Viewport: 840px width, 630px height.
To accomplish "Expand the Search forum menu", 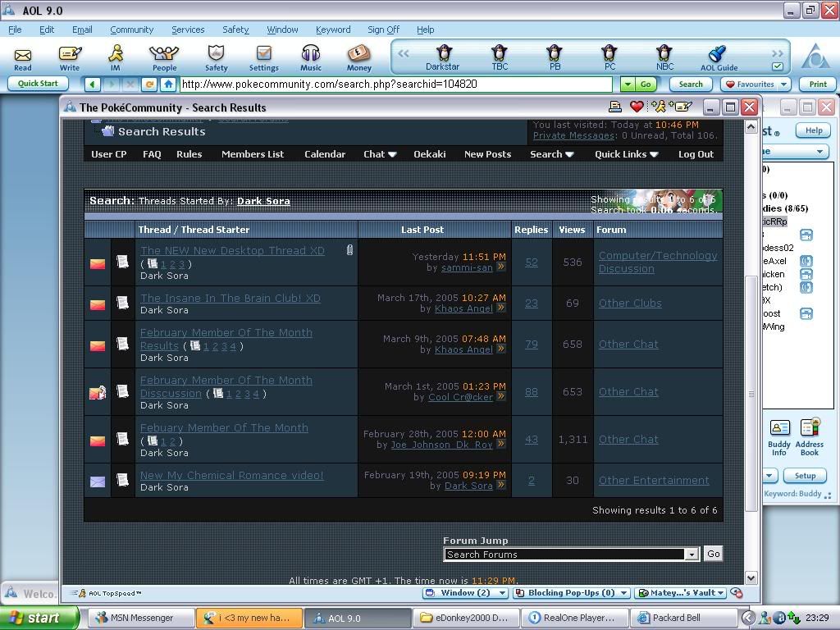I will (552, 154).
